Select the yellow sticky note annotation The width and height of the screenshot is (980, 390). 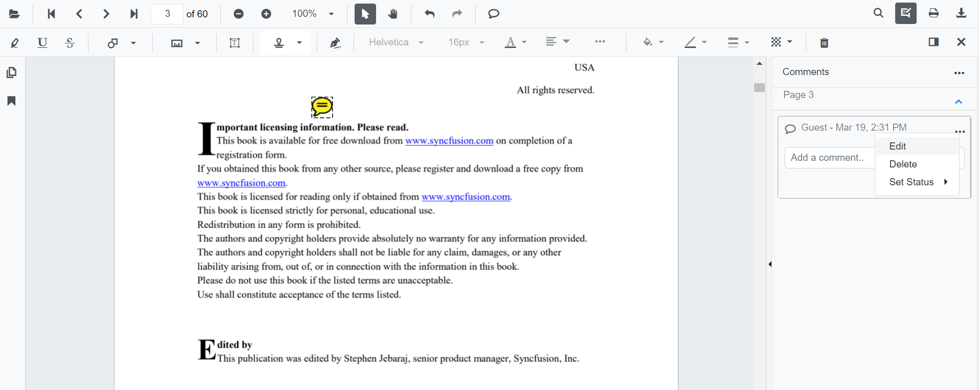tap(322, 107)
